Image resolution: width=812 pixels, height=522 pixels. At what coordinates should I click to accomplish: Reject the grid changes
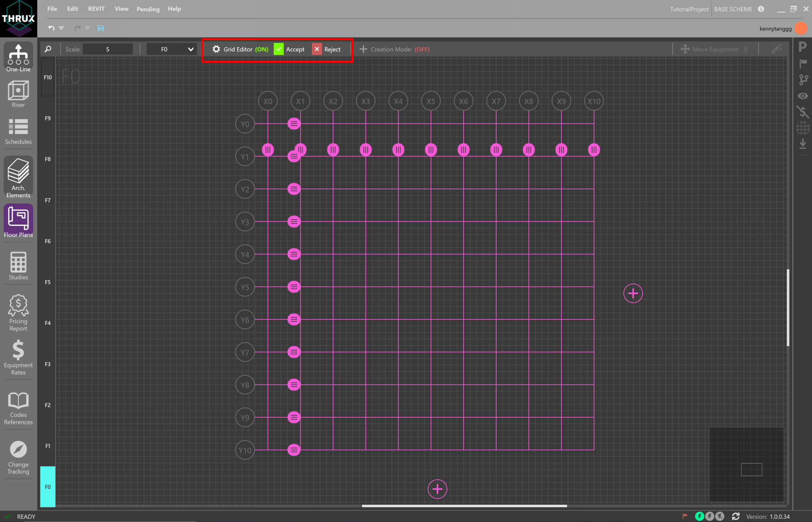pyautogui.click(x=327, y=49)
